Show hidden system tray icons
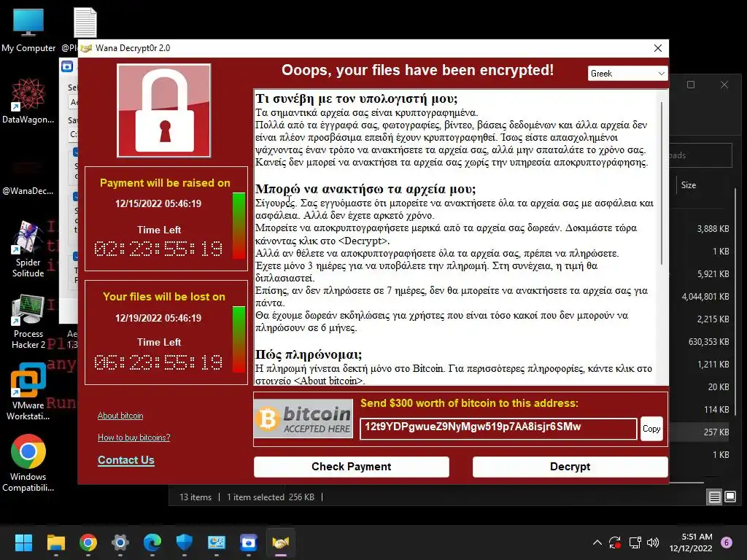 tap(597, 542)
